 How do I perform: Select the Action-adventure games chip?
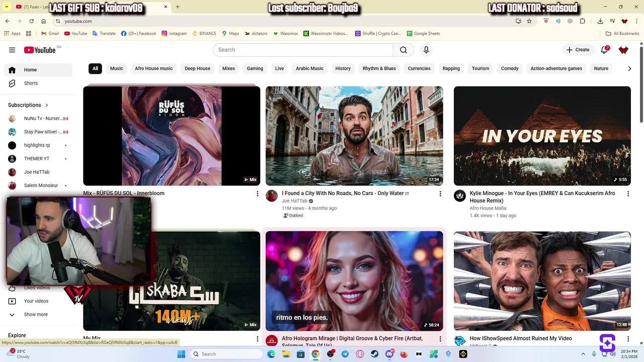click(556, 68)
